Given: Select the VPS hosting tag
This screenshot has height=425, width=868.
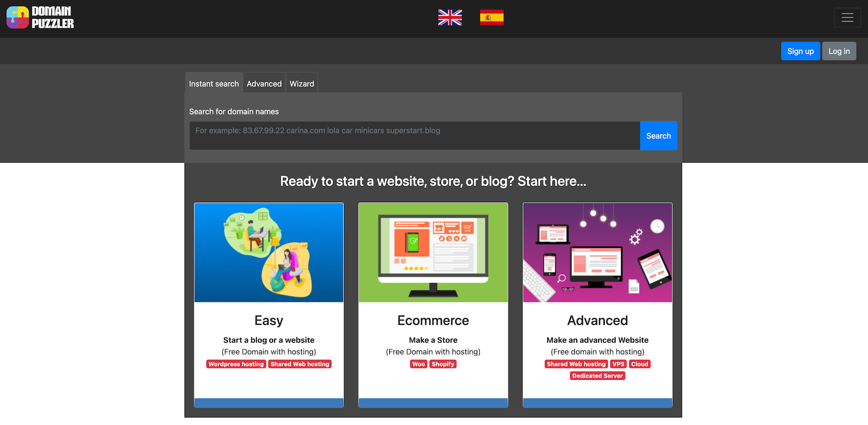Looking at the screenshot, I should tap(618, 364).
